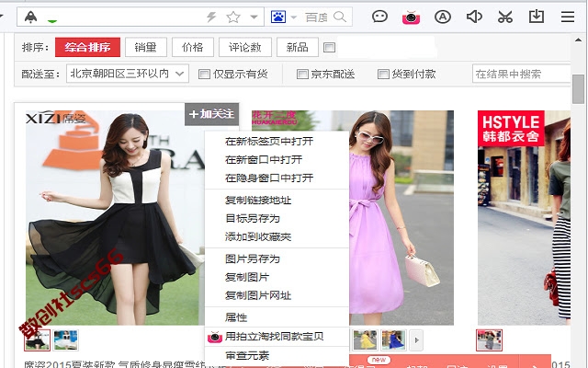Click the scissors screenshot icon

click(505, 17)
